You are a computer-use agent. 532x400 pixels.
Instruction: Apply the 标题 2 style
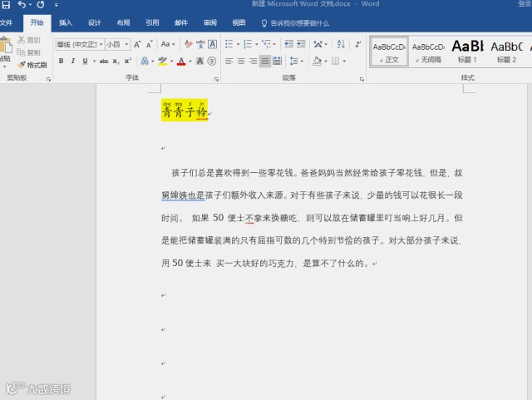point(506,52)
